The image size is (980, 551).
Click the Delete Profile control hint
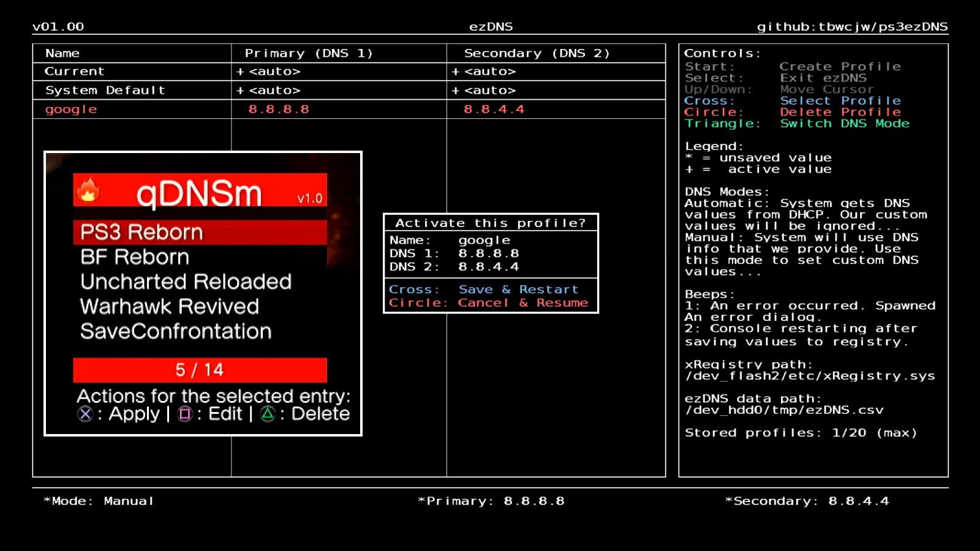pyautogui.click(x=840, y=112)
